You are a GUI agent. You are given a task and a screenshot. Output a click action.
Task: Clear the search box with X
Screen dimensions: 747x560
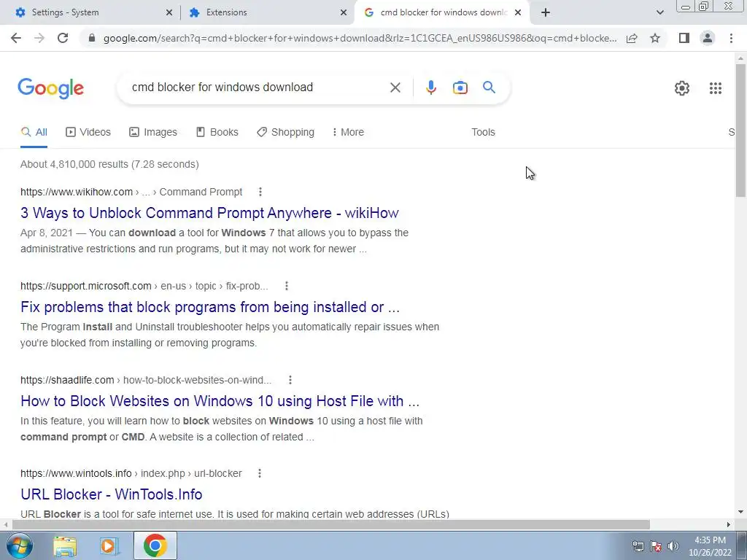(395, 87)
